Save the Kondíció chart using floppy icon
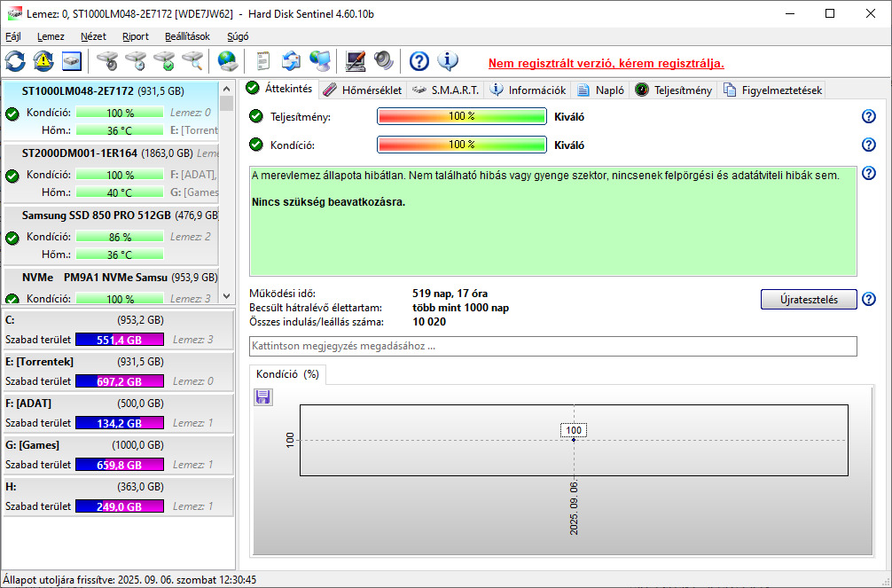This screenshot has height=588, width=892. (262, 396)
